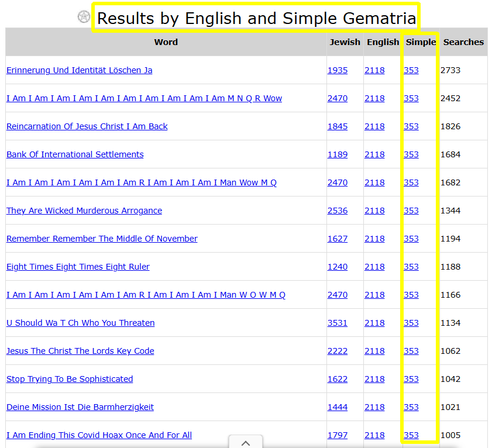The height and width of the screenshot is (448, 492).
Task: Open I Am Ending This Covid Hoax Once And For All
Action: coord(98,435)
